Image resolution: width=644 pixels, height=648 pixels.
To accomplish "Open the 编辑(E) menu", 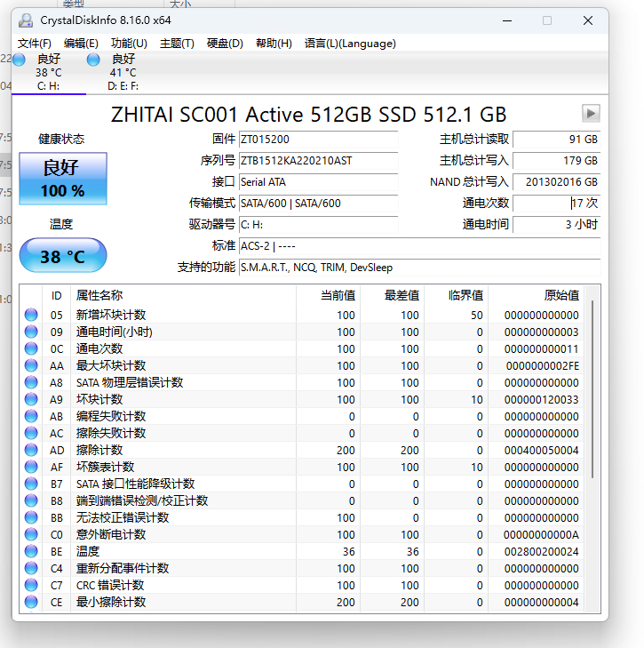I will [81, 44].
